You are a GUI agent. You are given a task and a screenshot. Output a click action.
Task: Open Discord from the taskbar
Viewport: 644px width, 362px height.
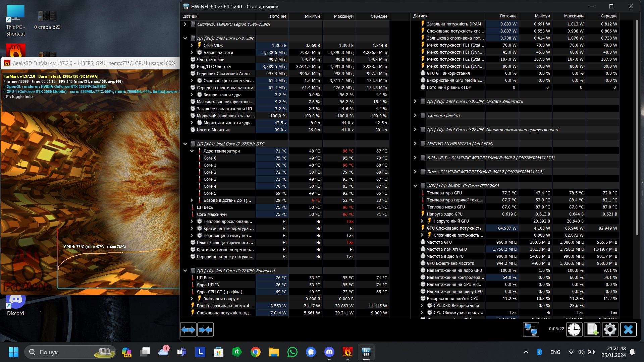tap(329, 352)
